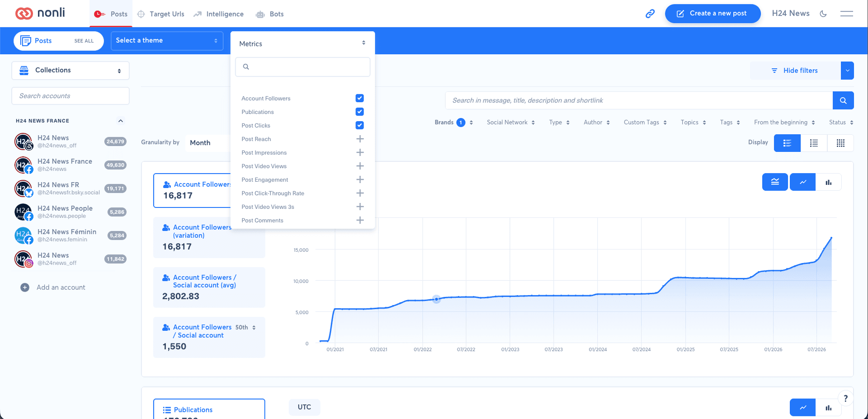Click the Search accounts field

click(71, 96)
